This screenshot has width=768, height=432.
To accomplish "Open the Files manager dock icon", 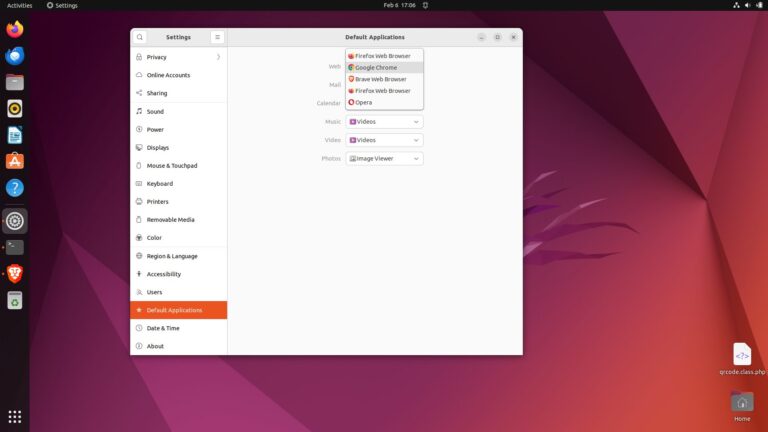I will pos(15,82).
